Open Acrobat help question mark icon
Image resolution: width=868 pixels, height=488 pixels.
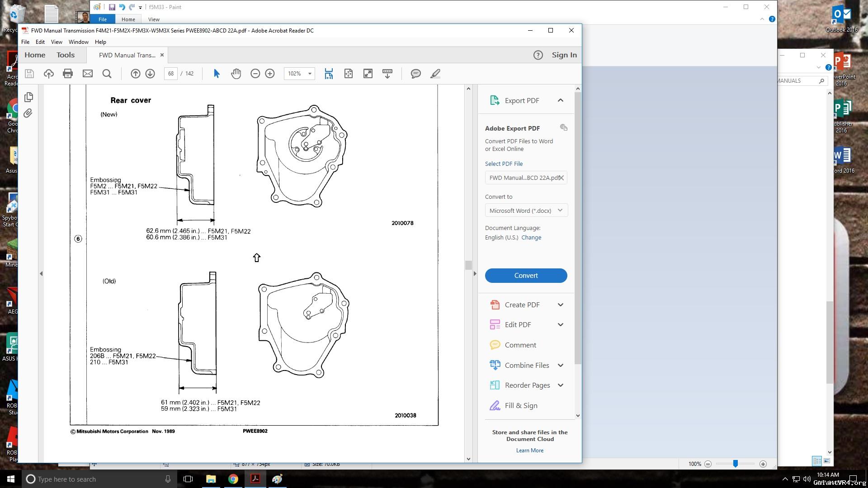point(538,55)
